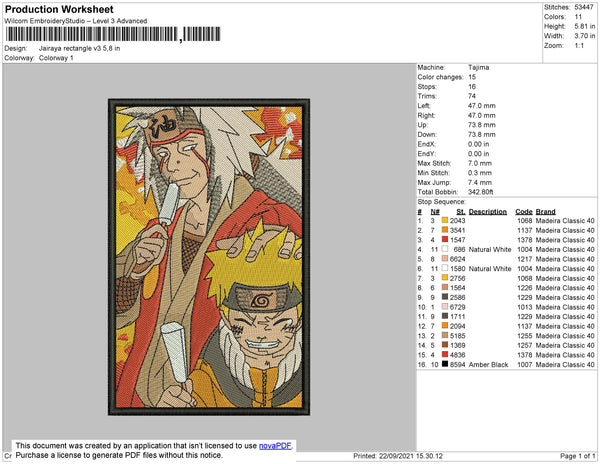Click the 'Page 1 of 1' footer text

(578, 456)
